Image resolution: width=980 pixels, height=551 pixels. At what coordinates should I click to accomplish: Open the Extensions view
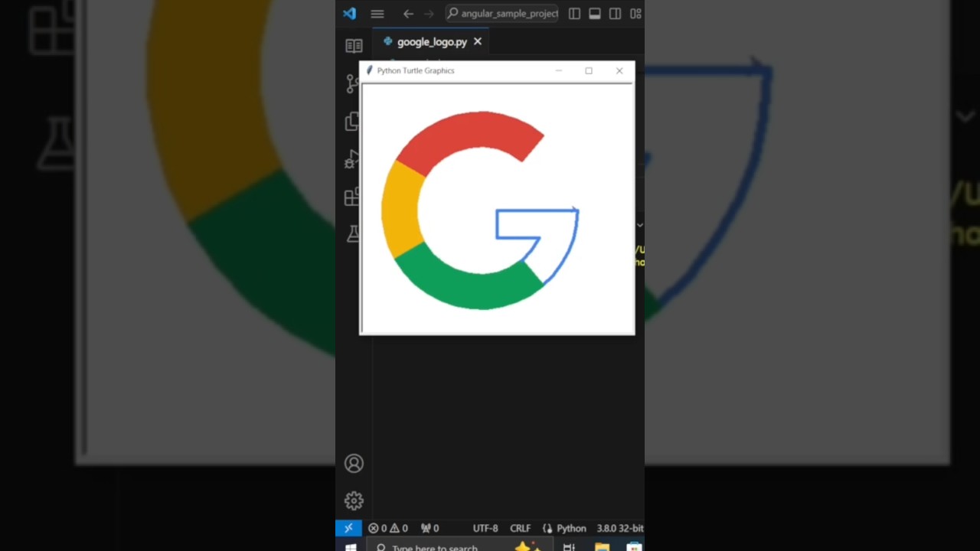(352, 197)
